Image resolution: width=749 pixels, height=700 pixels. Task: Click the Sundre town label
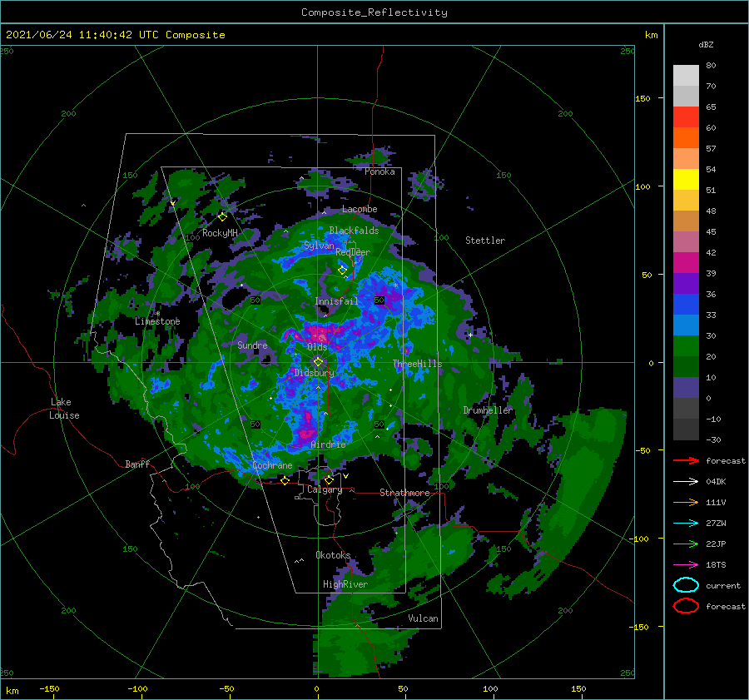[x=252, y=345]
